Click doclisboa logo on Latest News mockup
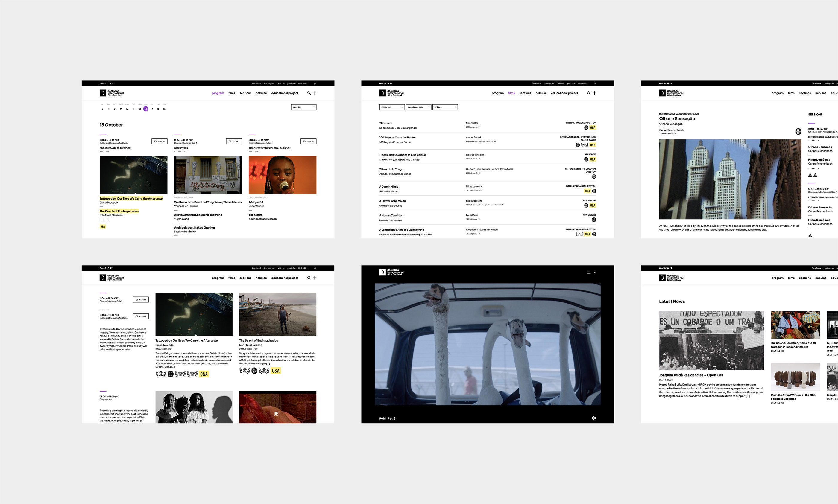The width and height of the screenshot is (838, 504). tap(671, 278)
